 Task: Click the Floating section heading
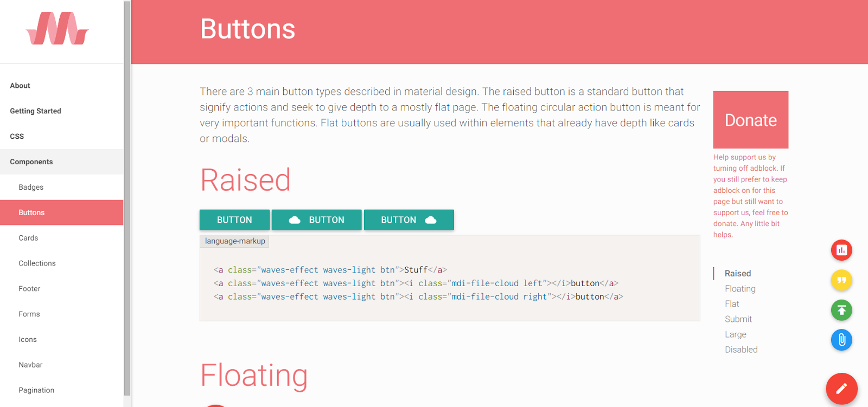254,375
